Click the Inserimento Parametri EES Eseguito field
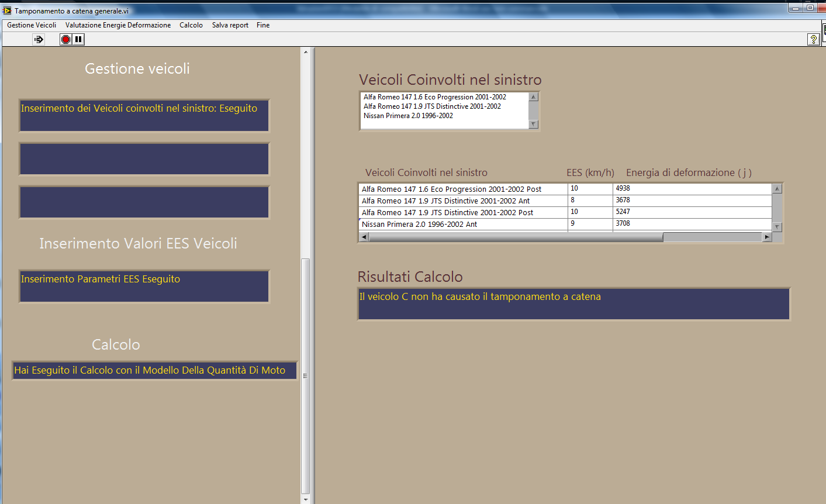 [144, 286]
